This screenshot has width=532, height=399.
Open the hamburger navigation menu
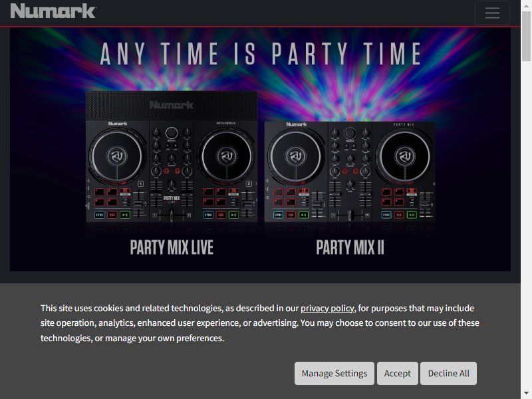point(492,13)
